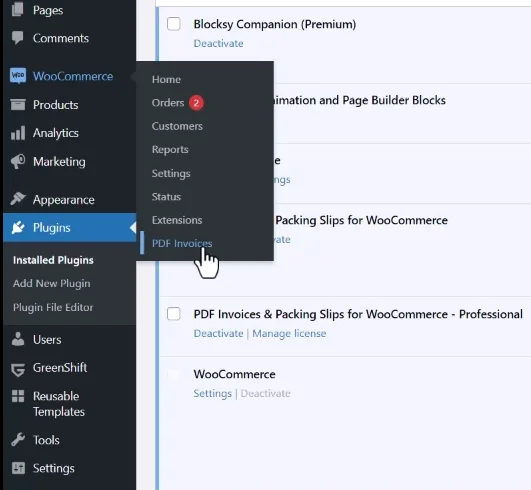Click the Blocksy Companion (Premium) plugin name

click(x=275, y=24)
